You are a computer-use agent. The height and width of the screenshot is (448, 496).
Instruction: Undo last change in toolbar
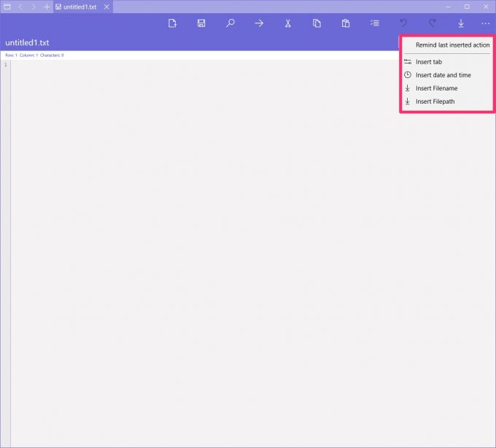coord(403,23)
